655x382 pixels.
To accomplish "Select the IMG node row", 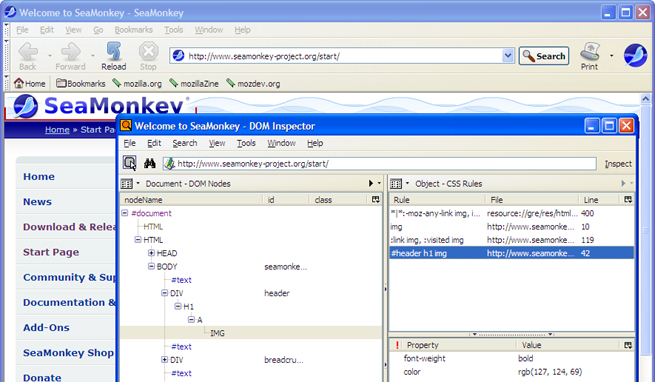I will point(251,333).
